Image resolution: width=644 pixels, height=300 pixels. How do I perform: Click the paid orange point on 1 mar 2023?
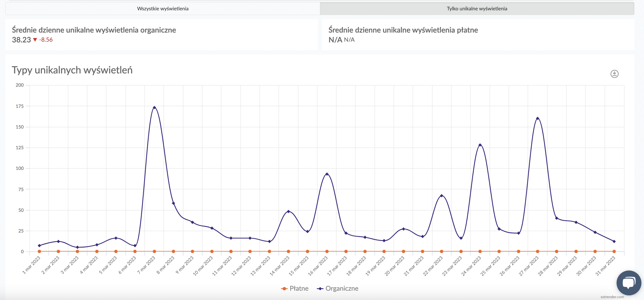39,251
